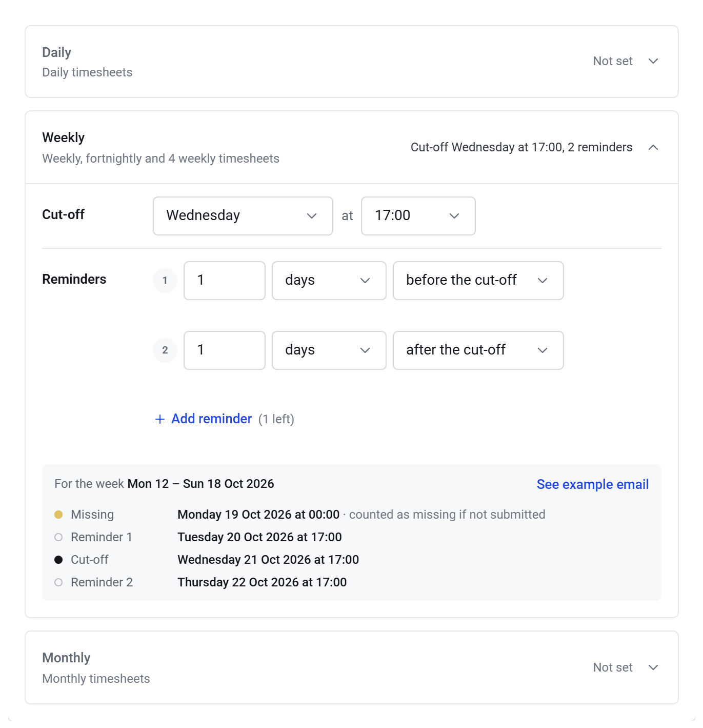703x728 pixels.
Task: Click the '(1 left)' reminder count text
Action: 276,419
